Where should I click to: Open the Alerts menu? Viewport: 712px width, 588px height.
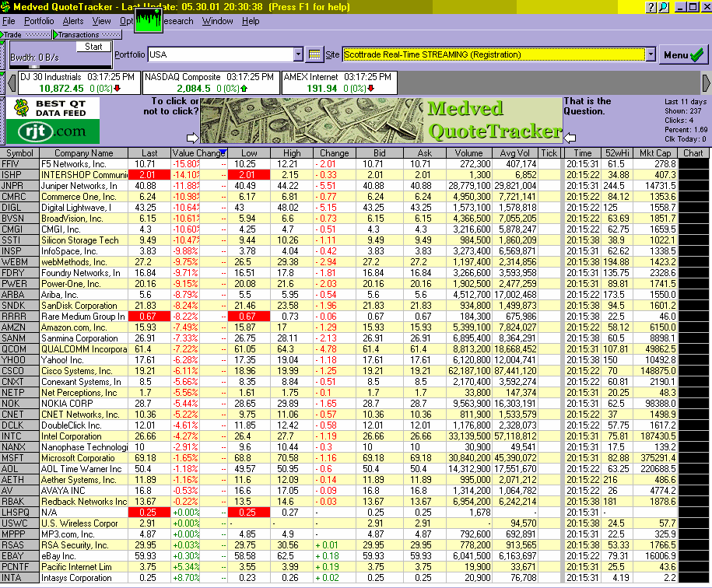pyautogui.click(x=73, y=21)
